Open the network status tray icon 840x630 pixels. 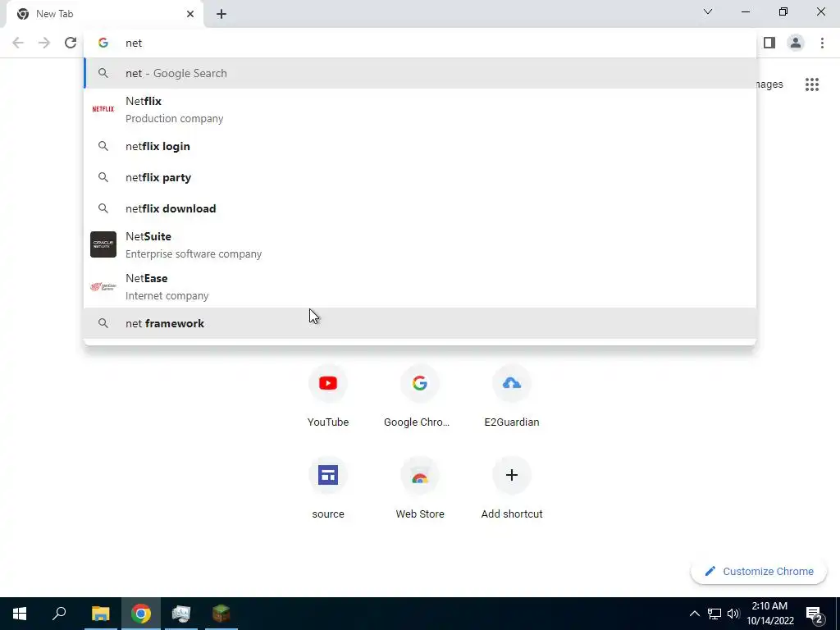(x=714, y=614)
